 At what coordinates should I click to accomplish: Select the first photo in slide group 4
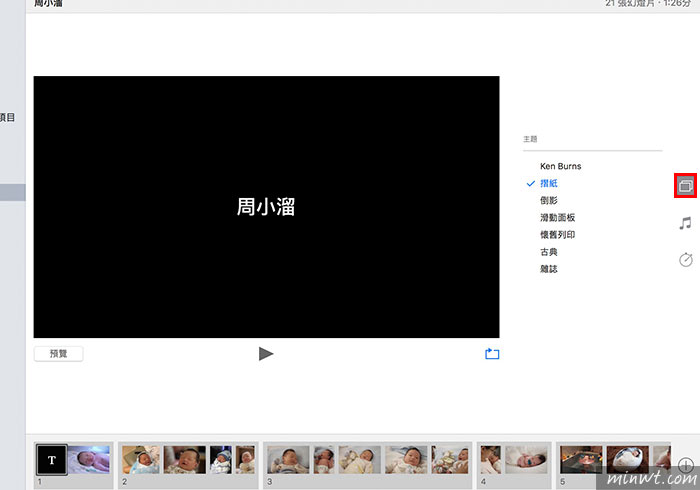click(491, 460)
